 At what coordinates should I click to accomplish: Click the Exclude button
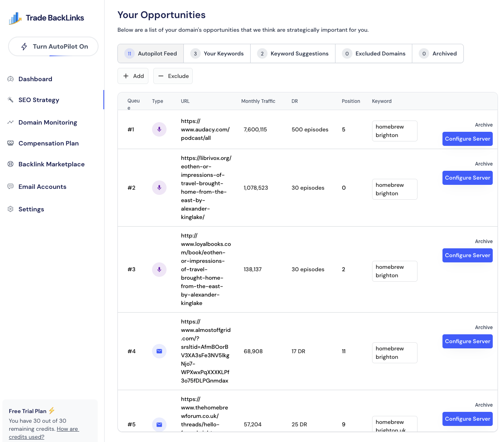(173, 76)
